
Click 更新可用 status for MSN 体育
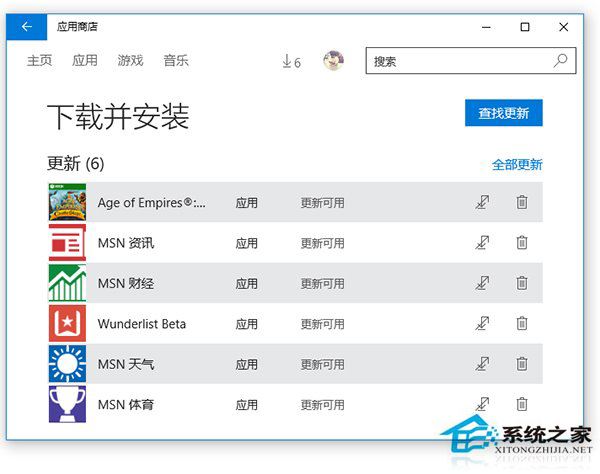(x=322, y=405)
